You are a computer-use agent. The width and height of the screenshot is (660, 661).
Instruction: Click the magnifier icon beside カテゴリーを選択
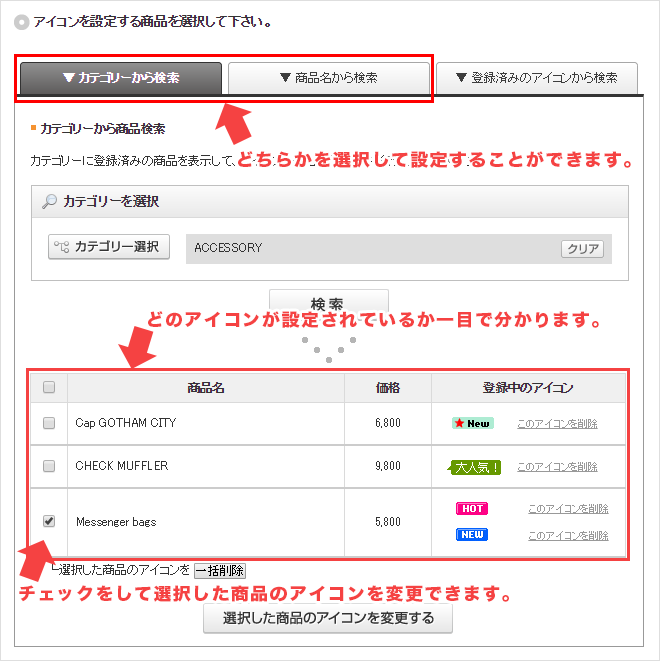[x=49, y=202]
